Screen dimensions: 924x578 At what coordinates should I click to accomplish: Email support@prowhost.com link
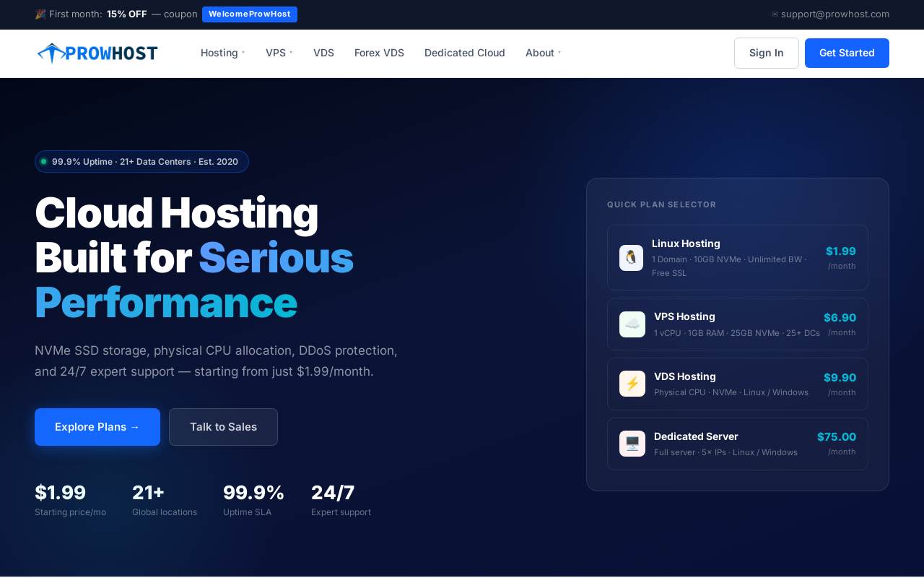click(x=835, y=14)
